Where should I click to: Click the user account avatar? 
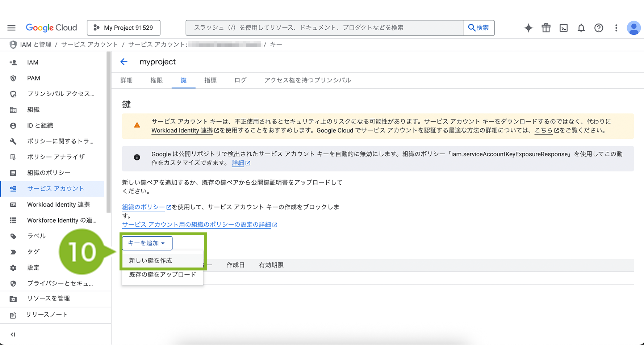coord(633,28)
